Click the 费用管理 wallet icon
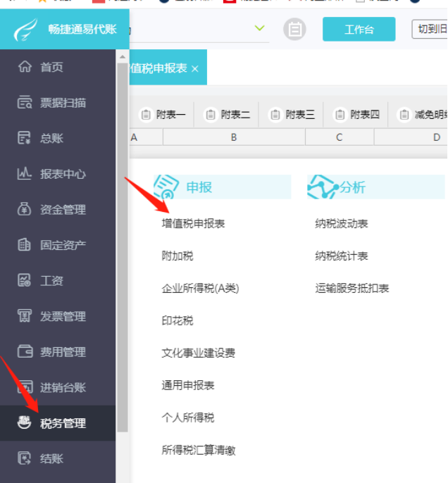 click(25, 352)
